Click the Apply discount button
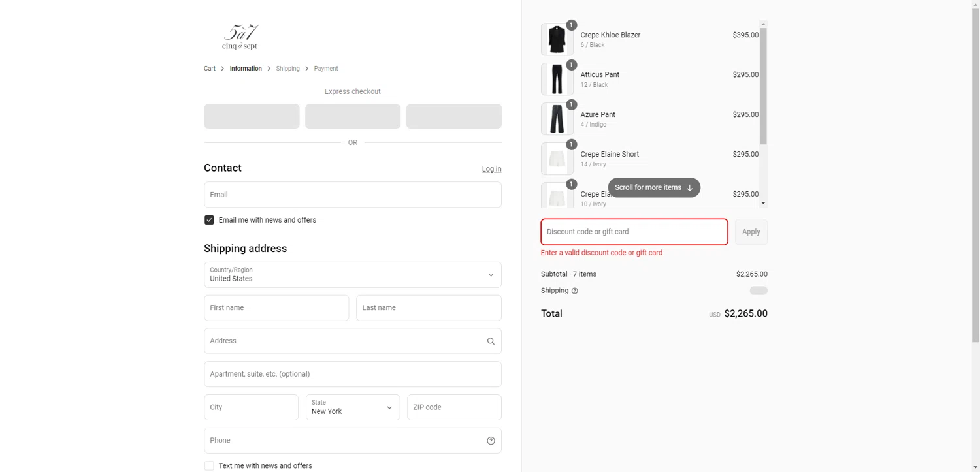The height and width of the screenshot is (472, 980). [x=751, y=232]
